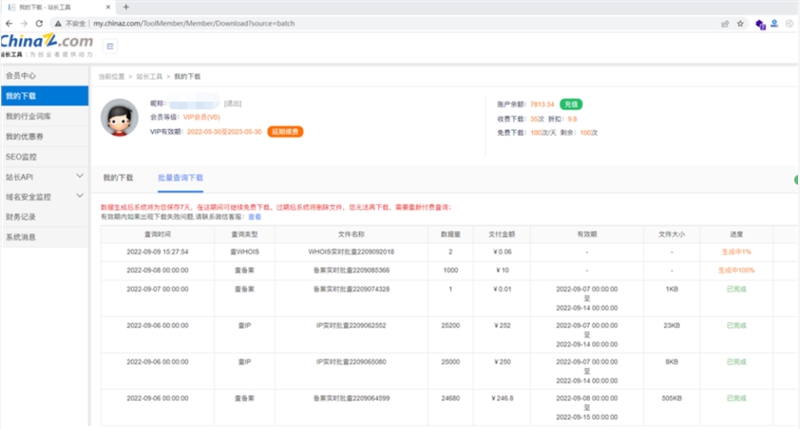This screenshot has width=800, height=429.
Task: Click the user avatar image
Action: (119, 117)
